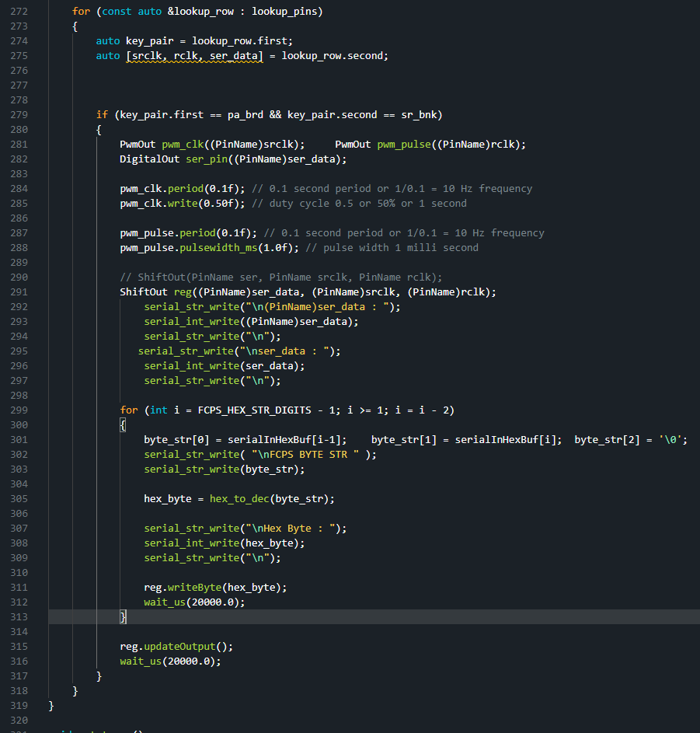Click 'writeByte' in reg.writeByte(hex_byte)
700x733 pixels.
194,588
